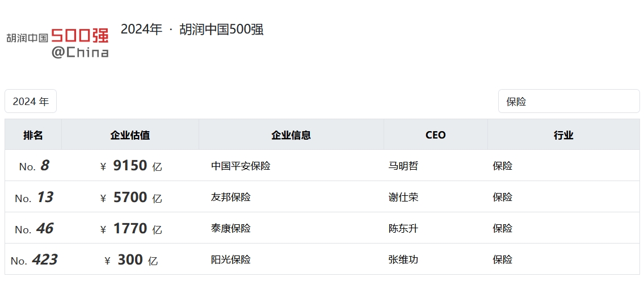Click the 排名 column header

pyautogui.click(x=33, y=135)
